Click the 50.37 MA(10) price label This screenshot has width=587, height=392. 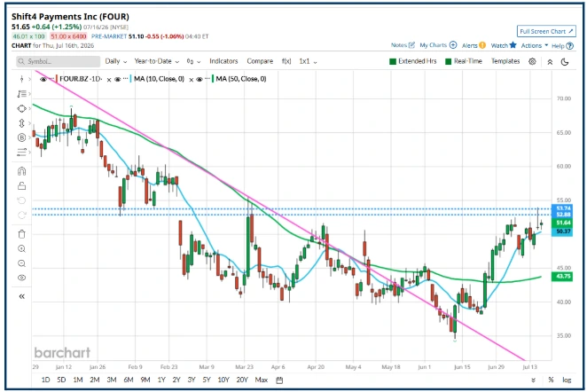click(563, 231)
